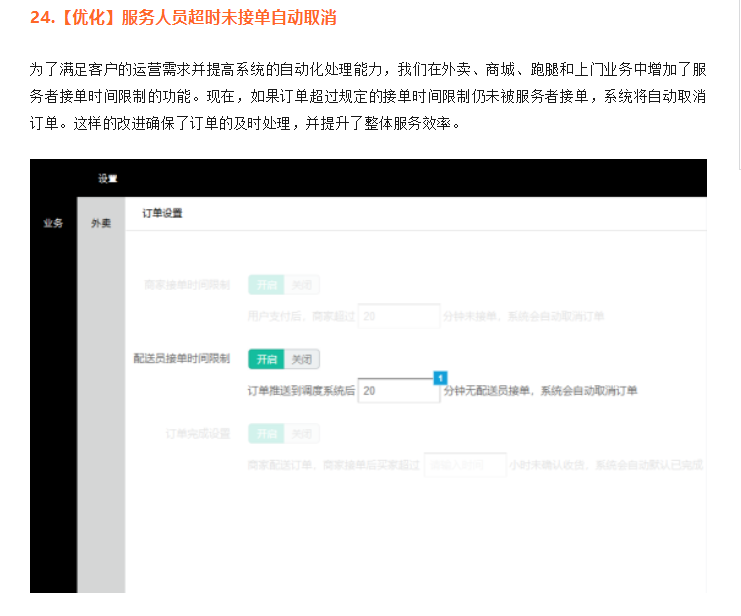Click the heading 服务人员超时未接单自动取消
The height and width of the screenshot is (616, 741).
(226, 18)
